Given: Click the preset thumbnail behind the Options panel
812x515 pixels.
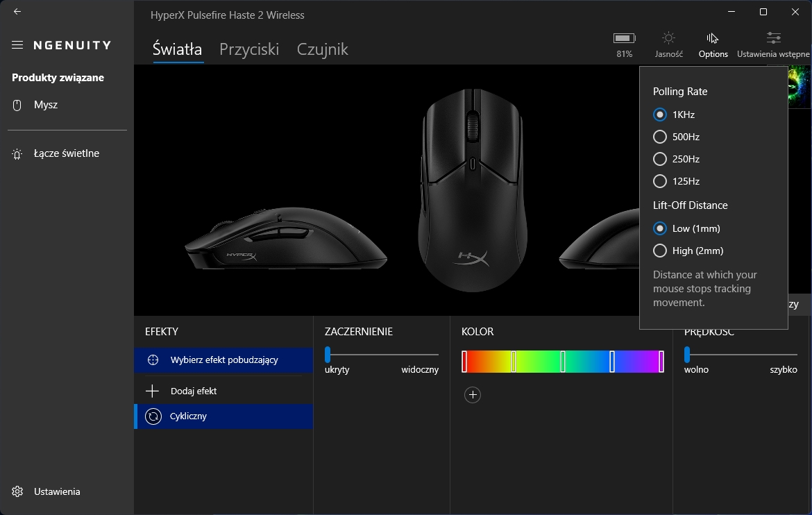Looking at the screenshot, I should point(800,87).
